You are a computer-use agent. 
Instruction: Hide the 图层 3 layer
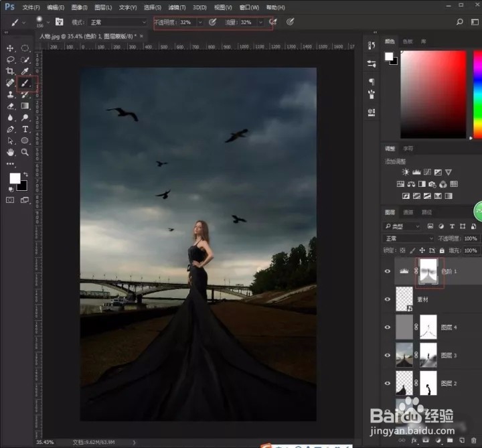click(388, 355)
